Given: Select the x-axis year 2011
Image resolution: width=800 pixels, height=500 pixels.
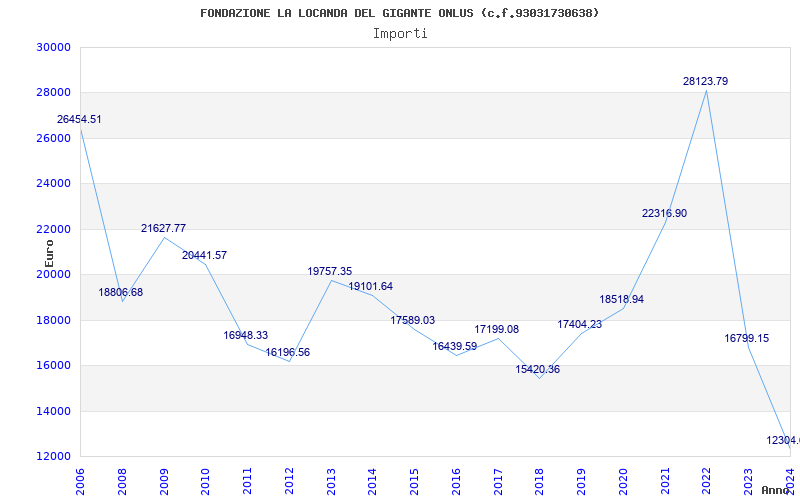Looking at the screenshot, I should 247,481.
